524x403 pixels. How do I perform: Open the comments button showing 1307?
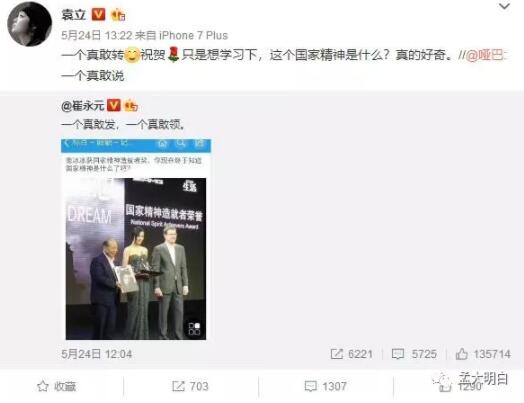(325, 386)
